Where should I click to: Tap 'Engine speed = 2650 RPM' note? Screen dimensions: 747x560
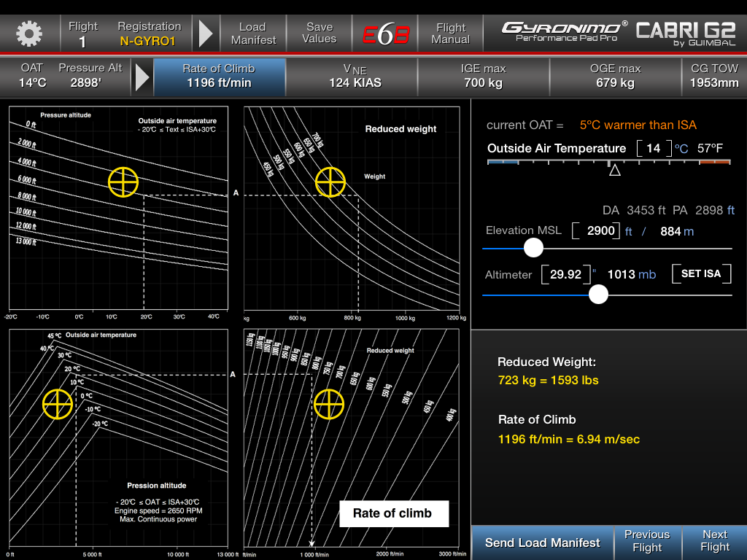click(158, 510)
